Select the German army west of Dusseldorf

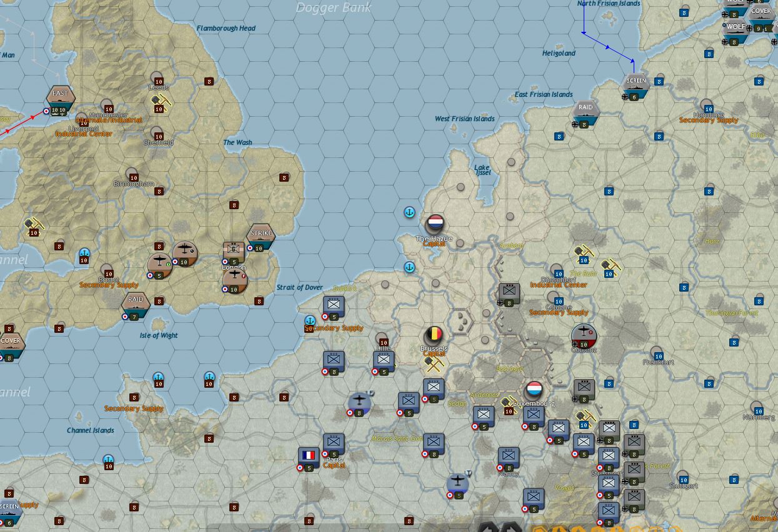[x=509, y=293]
